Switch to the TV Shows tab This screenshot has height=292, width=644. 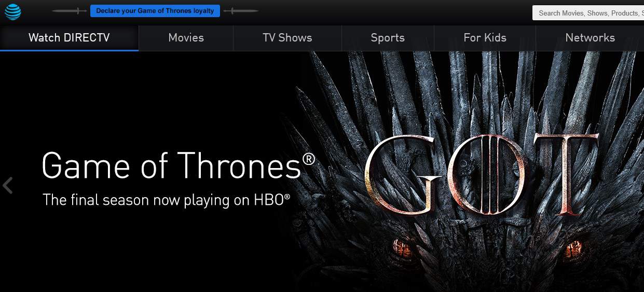tap(287, 38)
